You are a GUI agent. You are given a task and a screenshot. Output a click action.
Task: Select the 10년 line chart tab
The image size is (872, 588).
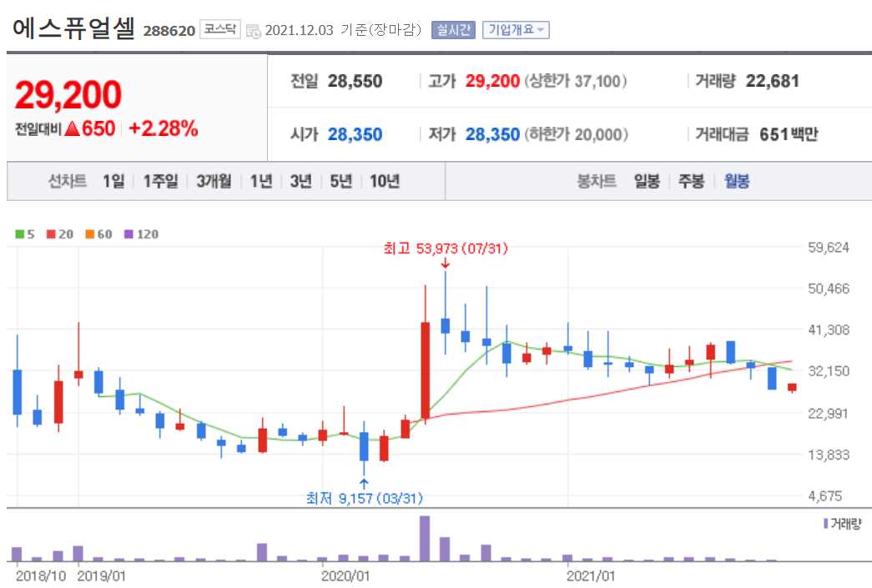pos(385,181)
